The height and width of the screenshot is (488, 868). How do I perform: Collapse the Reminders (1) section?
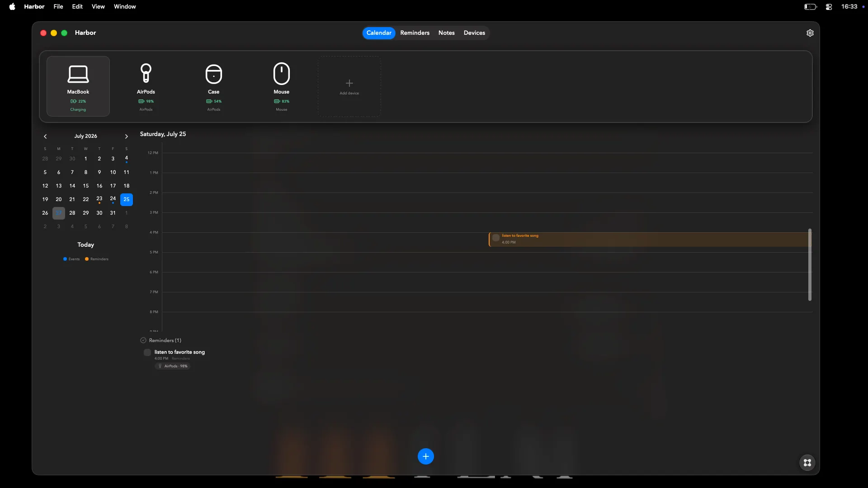point(143,340)
